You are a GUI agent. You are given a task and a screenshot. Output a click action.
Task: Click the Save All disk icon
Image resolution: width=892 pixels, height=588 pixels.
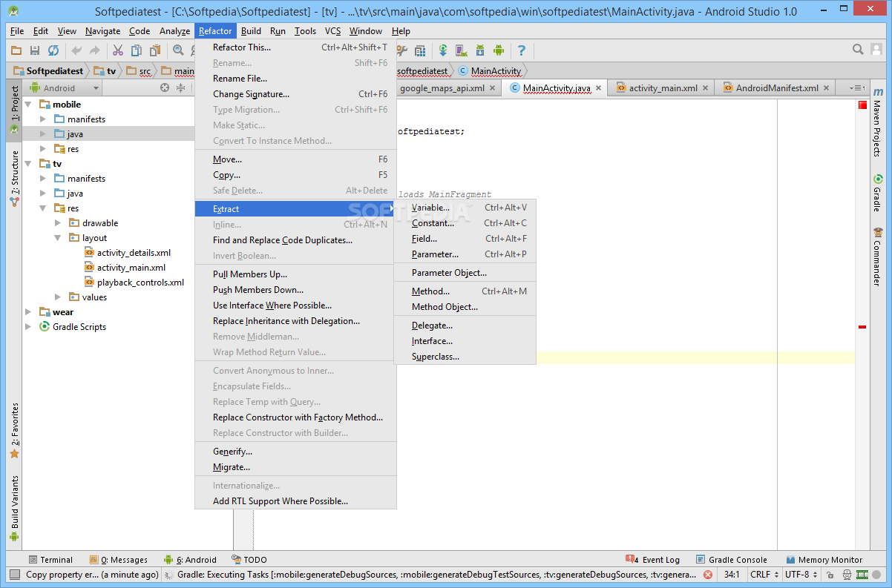35,50
